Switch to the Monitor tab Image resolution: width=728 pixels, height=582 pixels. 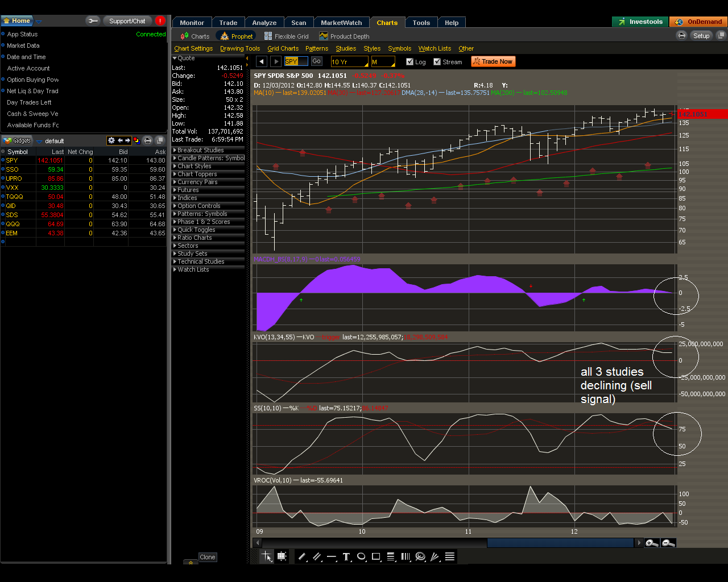pos(192,23)
